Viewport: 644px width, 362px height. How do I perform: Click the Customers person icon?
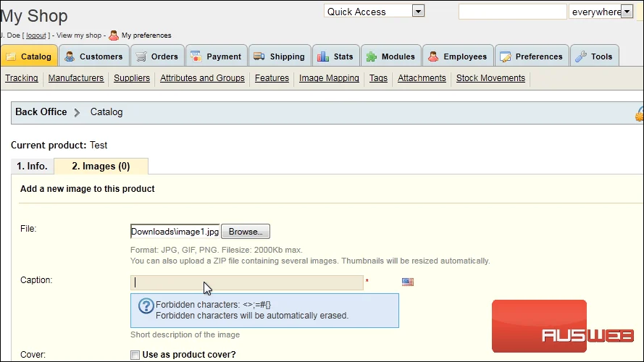point(70,56)
